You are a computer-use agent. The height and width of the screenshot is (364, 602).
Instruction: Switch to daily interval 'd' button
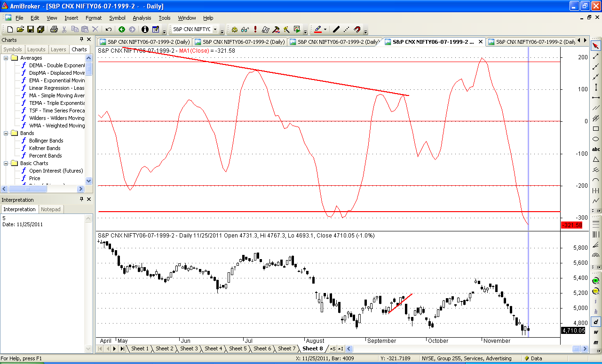[x=596, y=322]
